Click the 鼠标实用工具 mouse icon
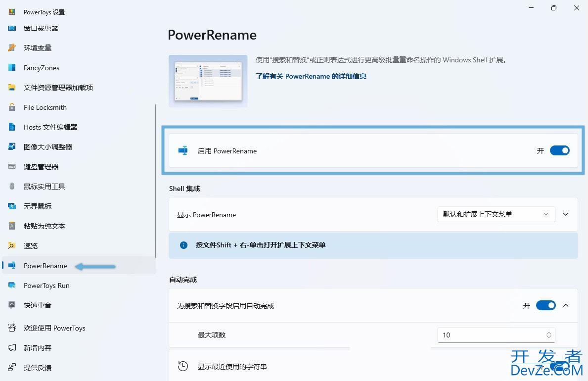The image size is (588, 381). [12, 186]
